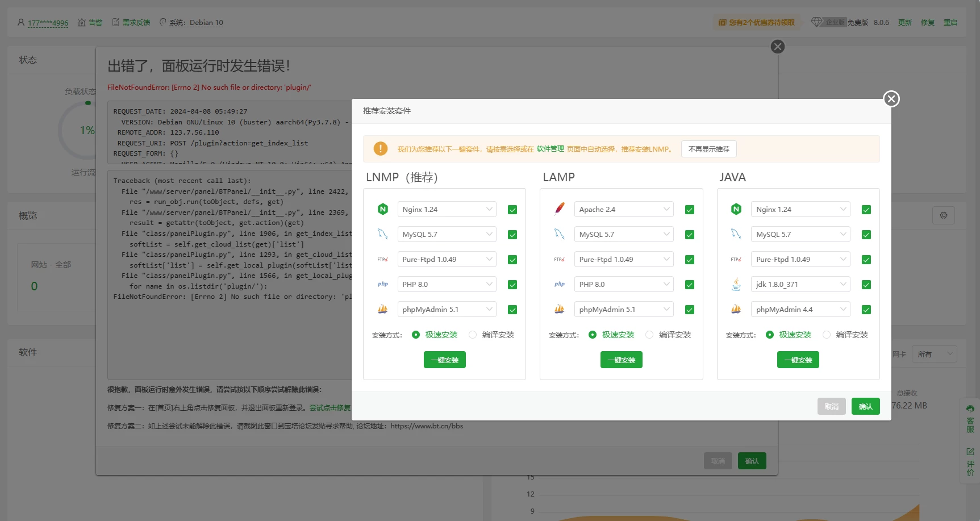Click 更新 in the top bar
The image size is (980, 521).
905,23
